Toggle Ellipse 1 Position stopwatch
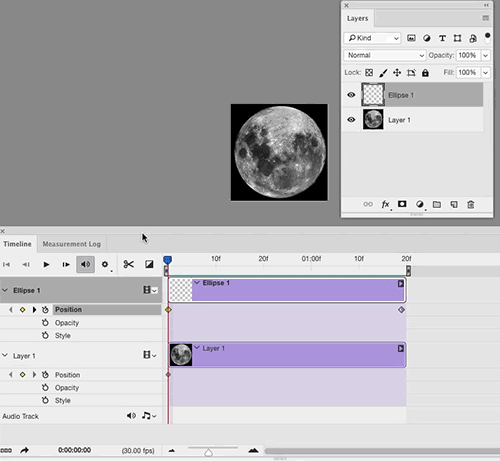This screenshot has width=500, height=462. (45, 310)
